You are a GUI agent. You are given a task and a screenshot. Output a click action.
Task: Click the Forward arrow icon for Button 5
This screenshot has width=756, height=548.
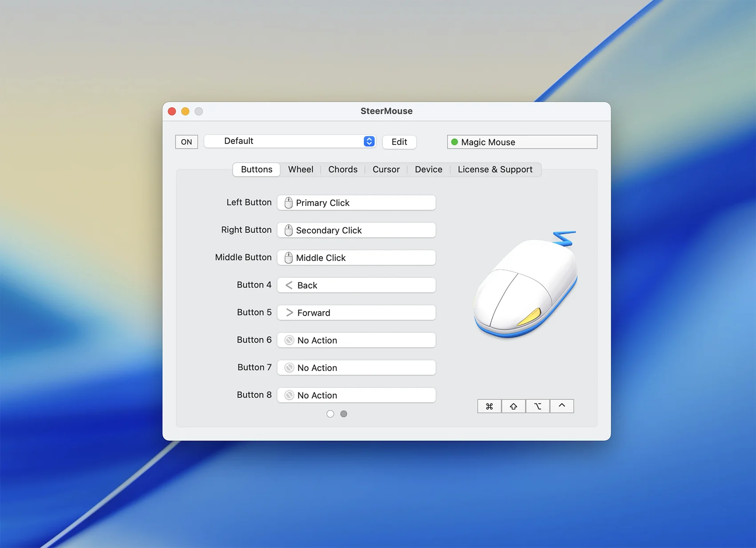[x=290, y=313]
